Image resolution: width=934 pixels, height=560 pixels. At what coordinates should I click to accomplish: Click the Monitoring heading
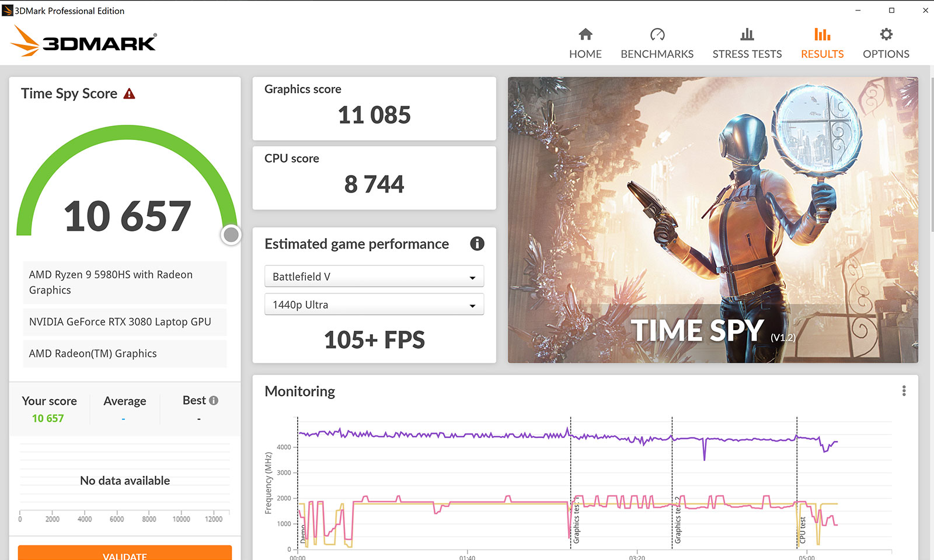click(299, 391)
